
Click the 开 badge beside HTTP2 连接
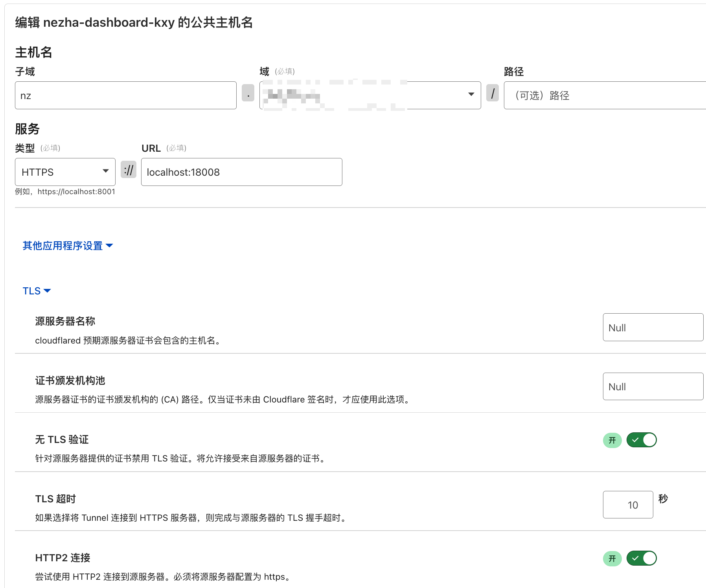click(x=612, y=559)
